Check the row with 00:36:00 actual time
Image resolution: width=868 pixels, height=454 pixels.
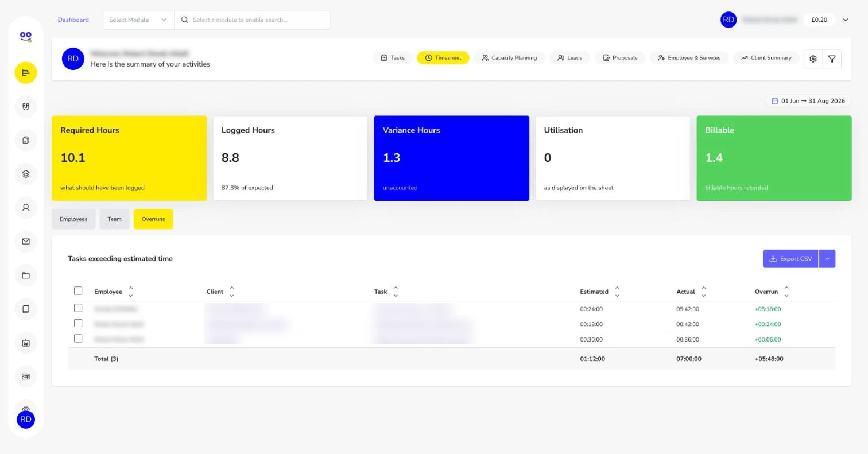(78, 339)
